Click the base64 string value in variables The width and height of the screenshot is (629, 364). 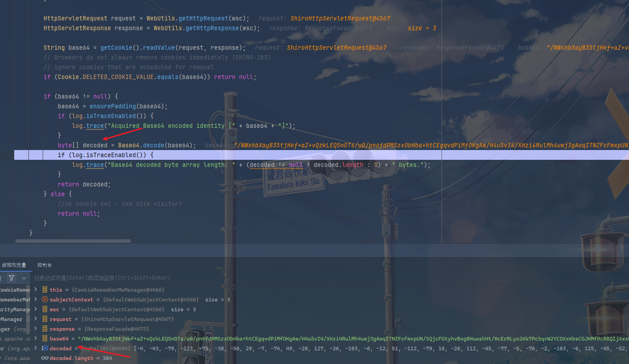tap(353, 339)
